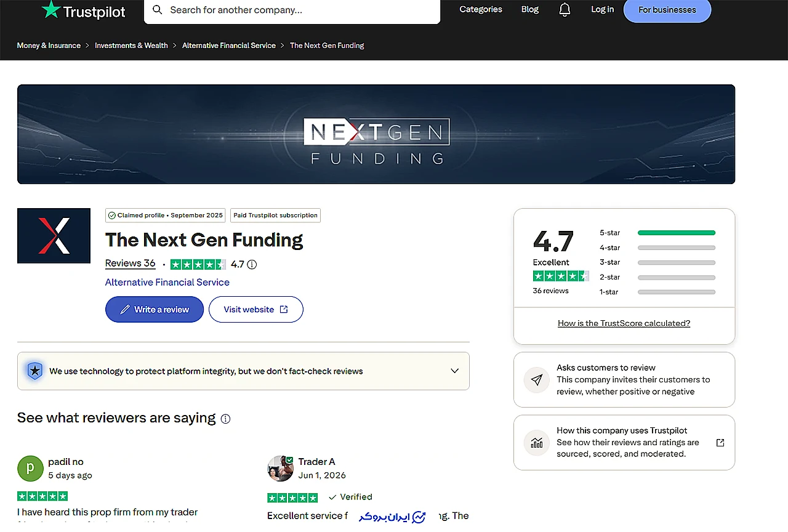Open How is the TrustScore calculated link
The height and width of the screenshot is (532, 788).
pyautogui.click(x=624, y=323)
